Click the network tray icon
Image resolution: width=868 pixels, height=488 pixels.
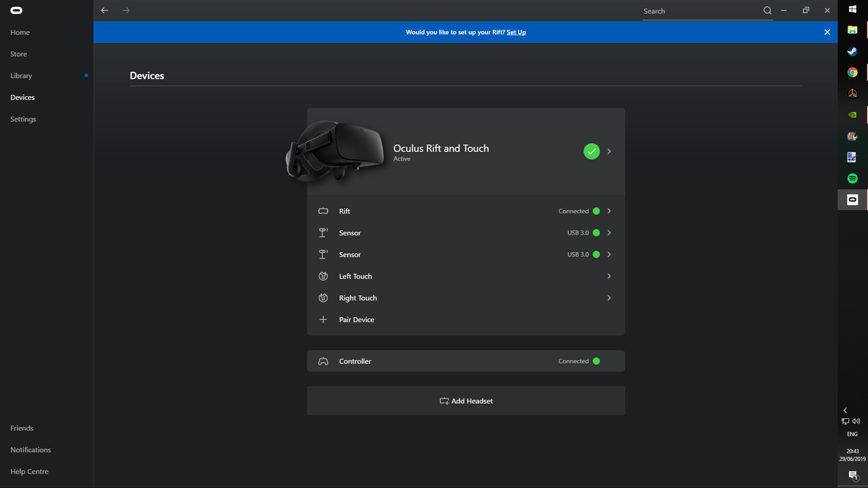846,421
